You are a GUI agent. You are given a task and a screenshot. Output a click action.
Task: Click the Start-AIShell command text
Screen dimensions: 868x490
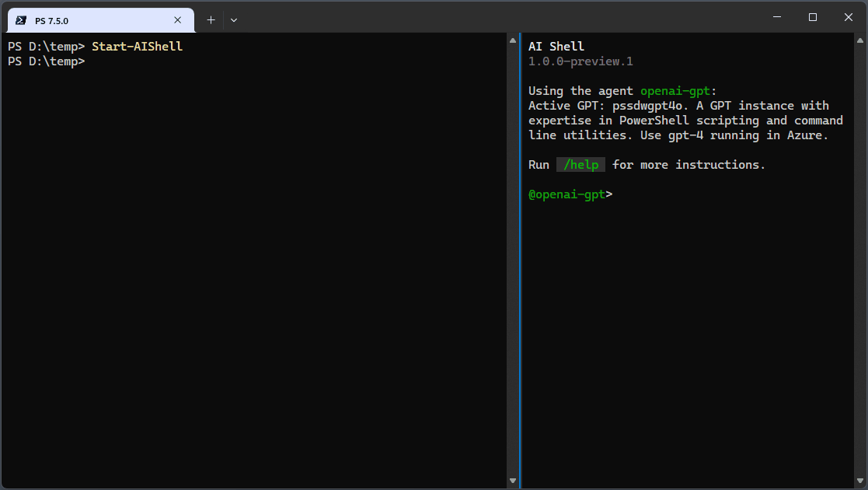point(137,46)
